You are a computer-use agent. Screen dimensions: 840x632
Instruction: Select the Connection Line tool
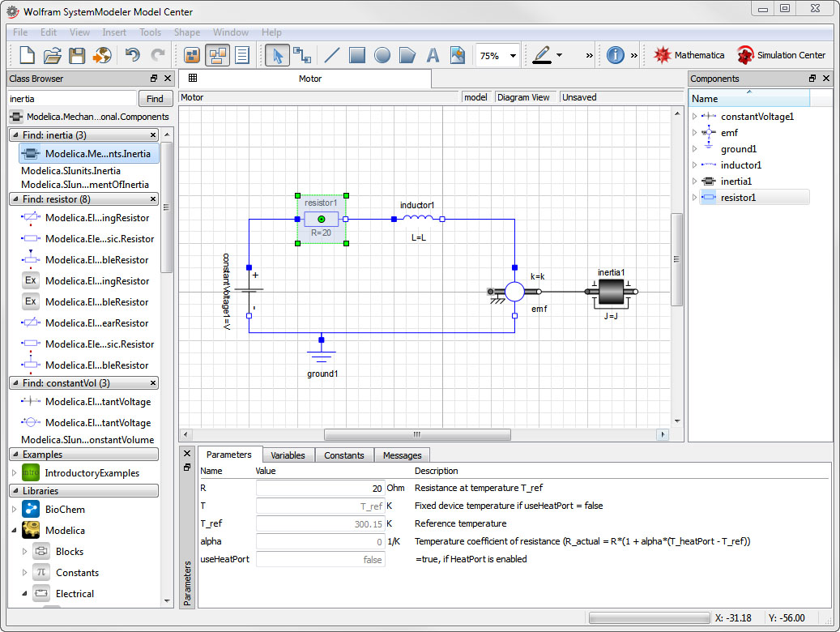tap(302, 55)
